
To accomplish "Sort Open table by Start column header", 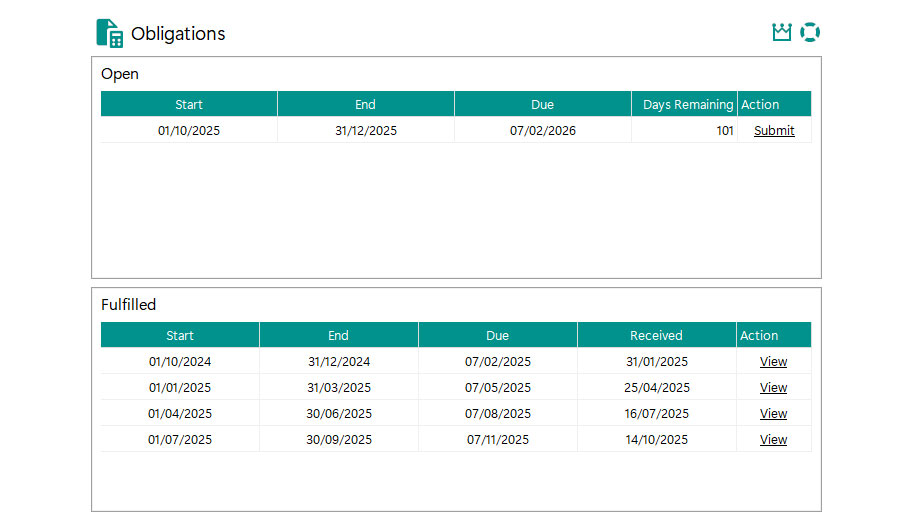I will [x=189, y=105].
